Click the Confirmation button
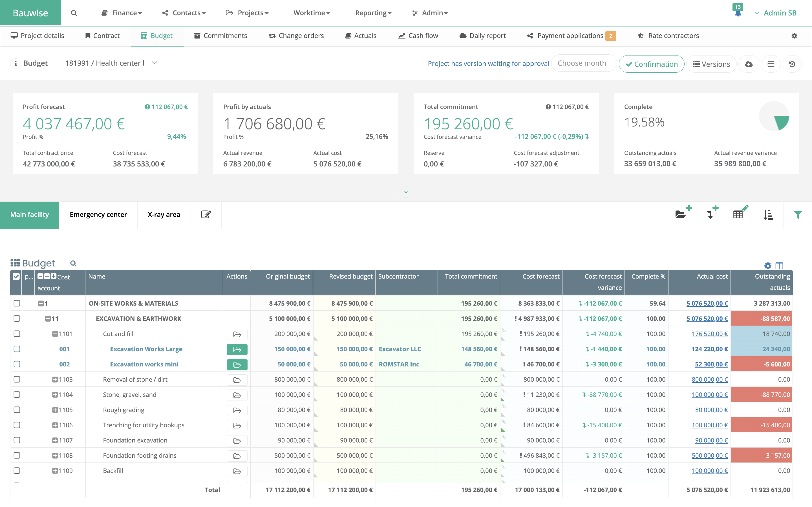This screenshot has height=507, width=812. click(651, 64)
